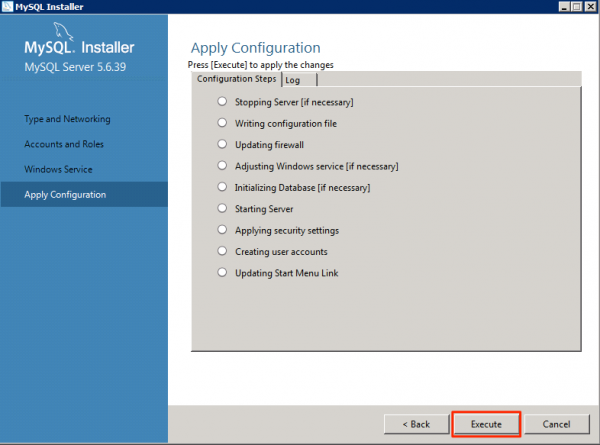The height and width of the screenshot is (445, 600).
Task: Click the 'Creating user accounts' text
Action: [281, 252]
